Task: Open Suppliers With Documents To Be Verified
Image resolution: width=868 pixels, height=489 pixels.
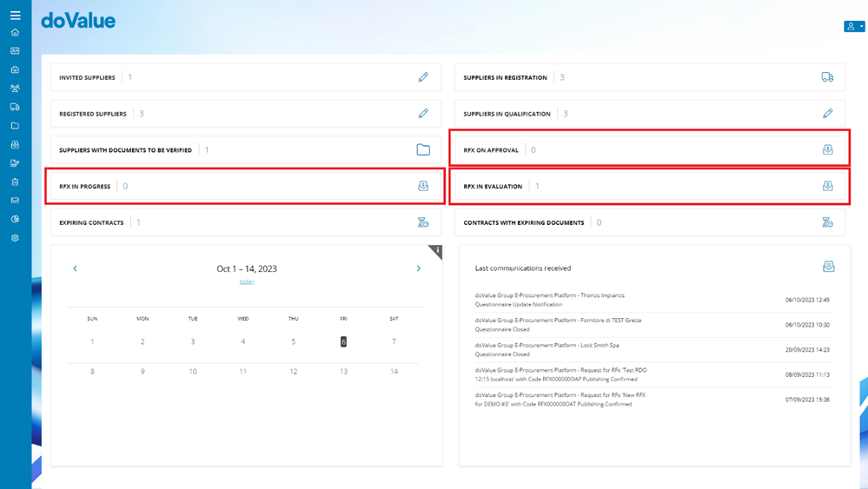Action: [x=246, y=150]
